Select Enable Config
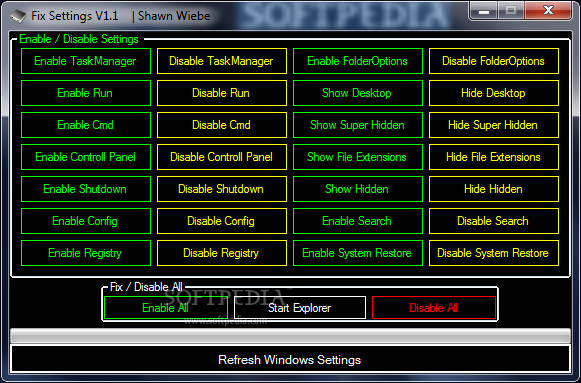Viewport: 581px width, 383px height. [x=86, y=221]
